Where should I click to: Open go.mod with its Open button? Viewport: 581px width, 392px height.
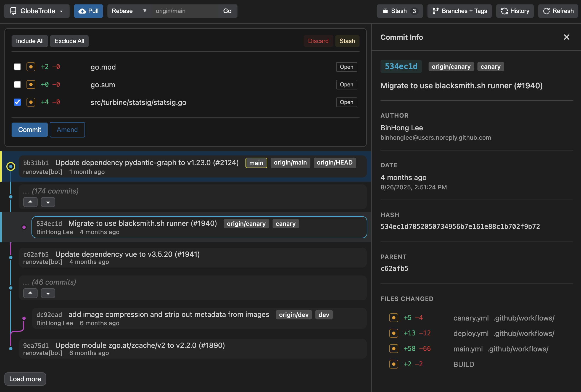346,67
